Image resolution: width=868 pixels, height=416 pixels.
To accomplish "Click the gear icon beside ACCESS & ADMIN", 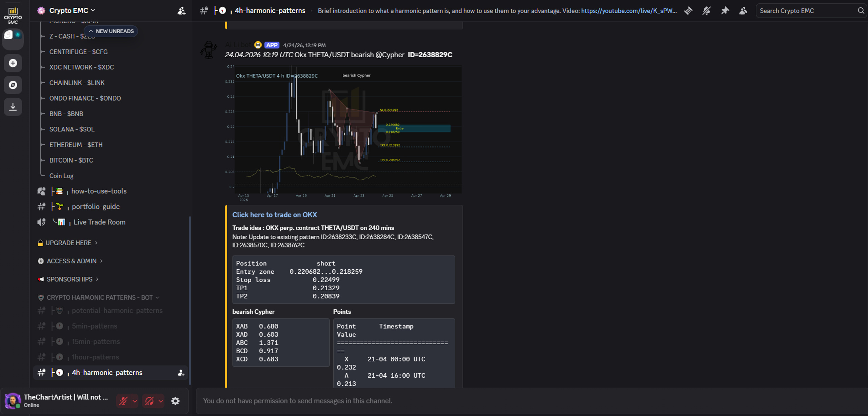I will point(41,261).
